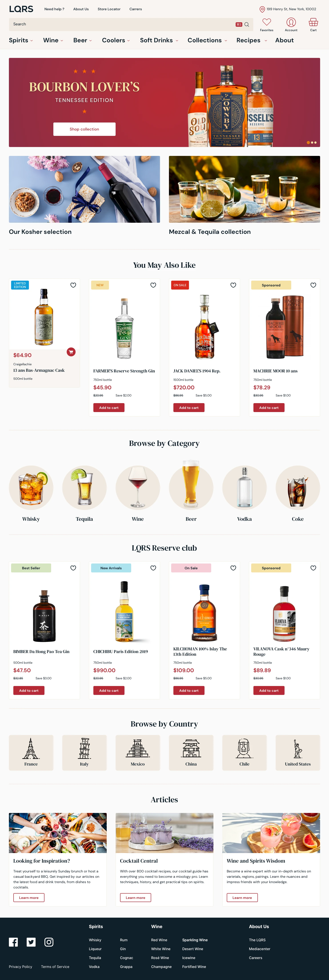Image resolution: width=329 pixels, height=980 pixels.
Task: Click the Shop collection button on banner
Action: [84, 129]
